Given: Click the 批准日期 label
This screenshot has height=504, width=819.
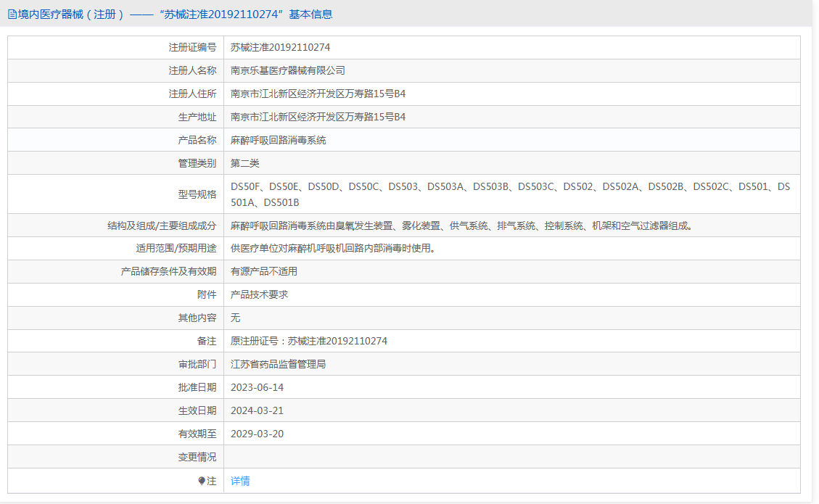Looking at the screenshot, I should 197,387.
